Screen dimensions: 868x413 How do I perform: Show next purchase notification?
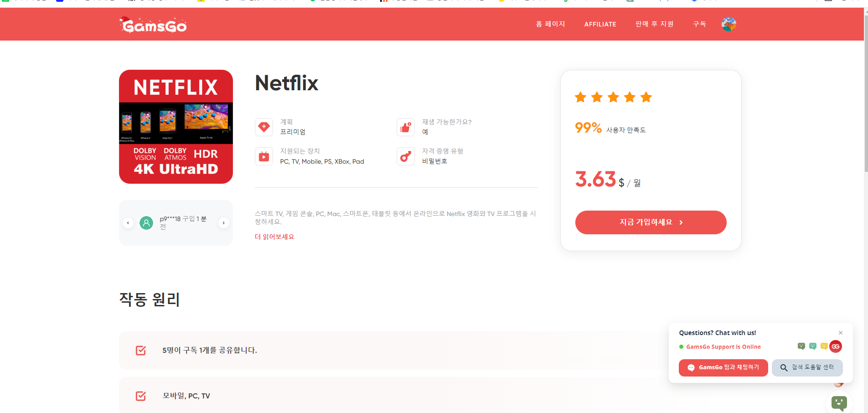(x=223, y=223)
